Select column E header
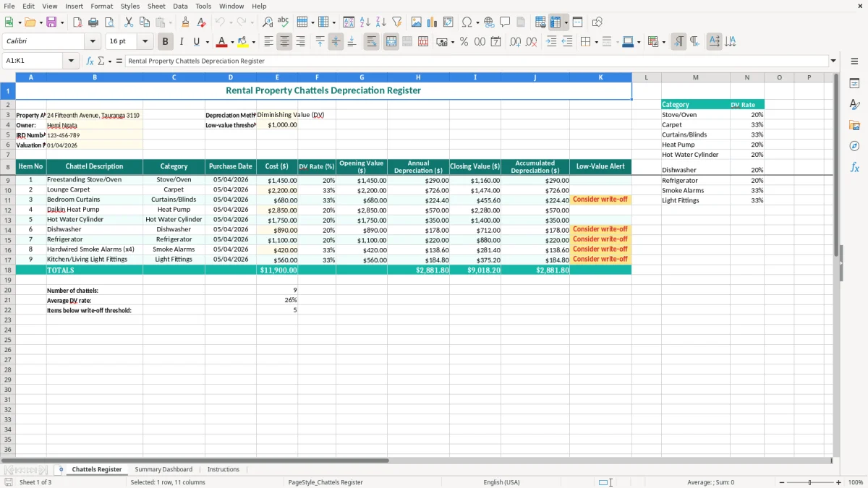This screenshot has width=868, height=488. tap(277, 77)
